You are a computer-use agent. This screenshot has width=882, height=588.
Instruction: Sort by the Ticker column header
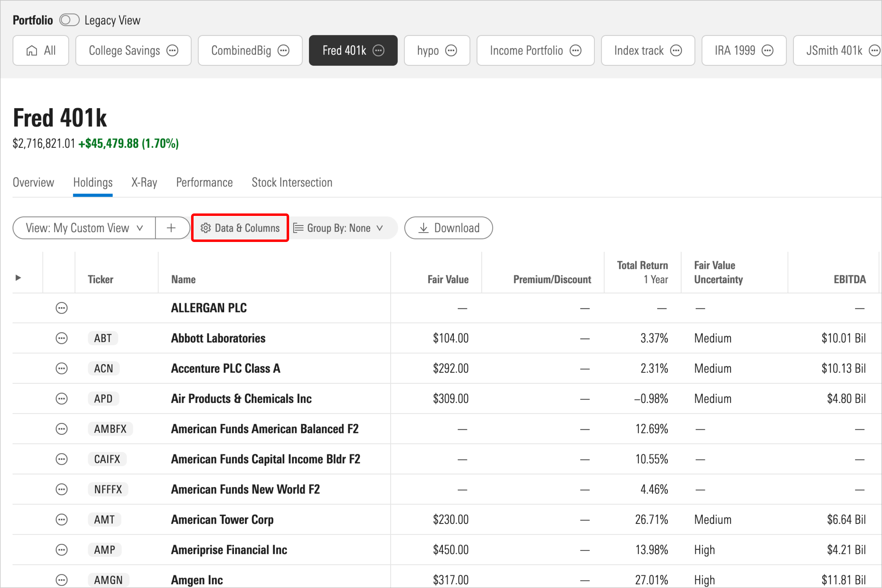[100, 279]
